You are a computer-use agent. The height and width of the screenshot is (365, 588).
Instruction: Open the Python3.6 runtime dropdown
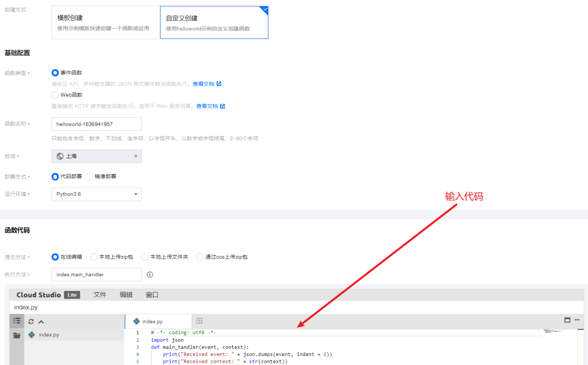[x=96, y=194]
